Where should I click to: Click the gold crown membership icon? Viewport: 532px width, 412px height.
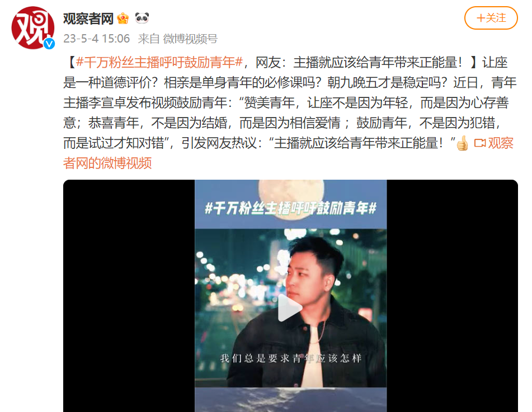pos(123,18)
